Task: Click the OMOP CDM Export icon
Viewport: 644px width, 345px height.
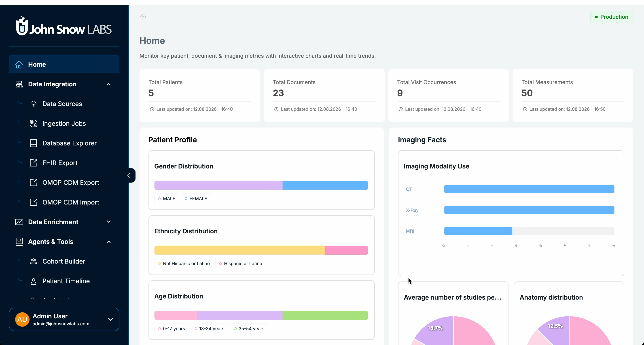Action: [x=34, y=183]
